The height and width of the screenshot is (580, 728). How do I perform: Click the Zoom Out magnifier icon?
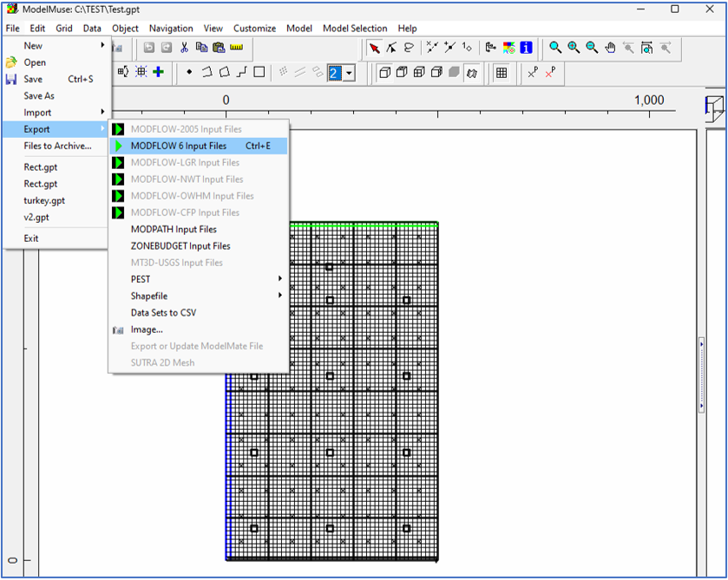click(592, 48)
